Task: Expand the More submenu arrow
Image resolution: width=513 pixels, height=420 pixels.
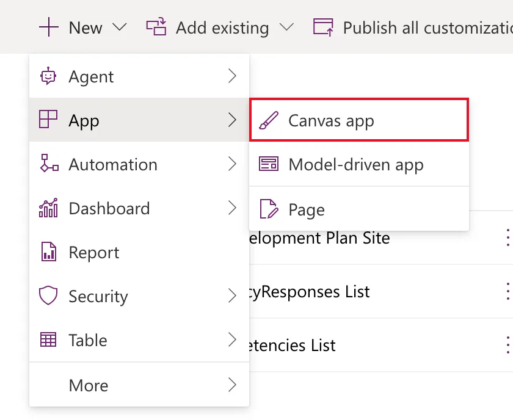Action: tap(232, 385)
